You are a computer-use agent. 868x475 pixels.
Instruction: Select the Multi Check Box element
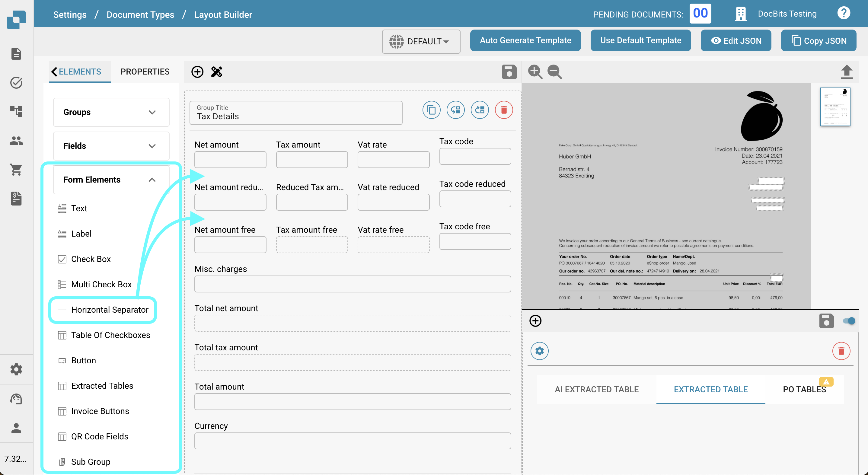click(x=101, y=284)
